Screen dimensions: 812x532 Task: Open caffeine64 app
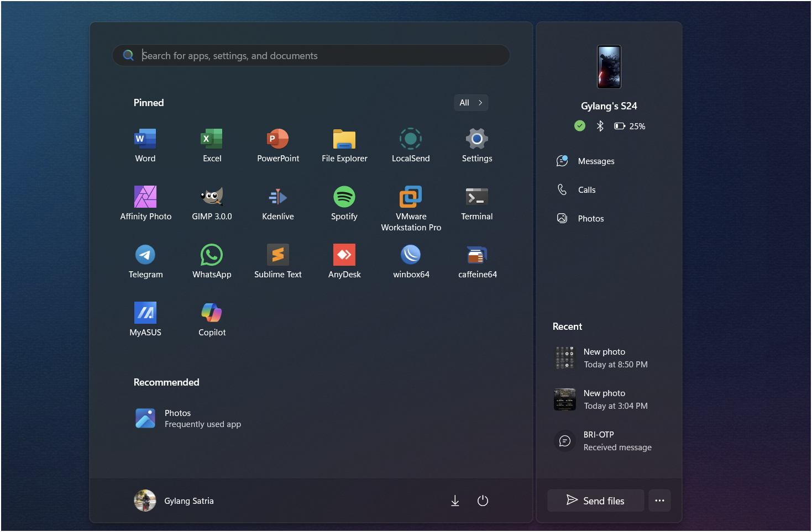[477, 261]
